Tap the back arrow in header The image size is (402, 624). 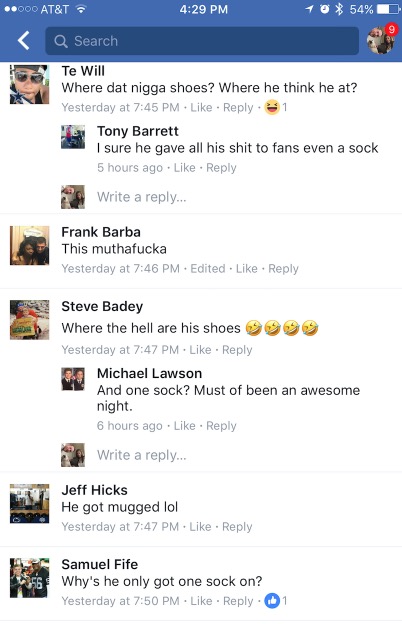[23, 41]
